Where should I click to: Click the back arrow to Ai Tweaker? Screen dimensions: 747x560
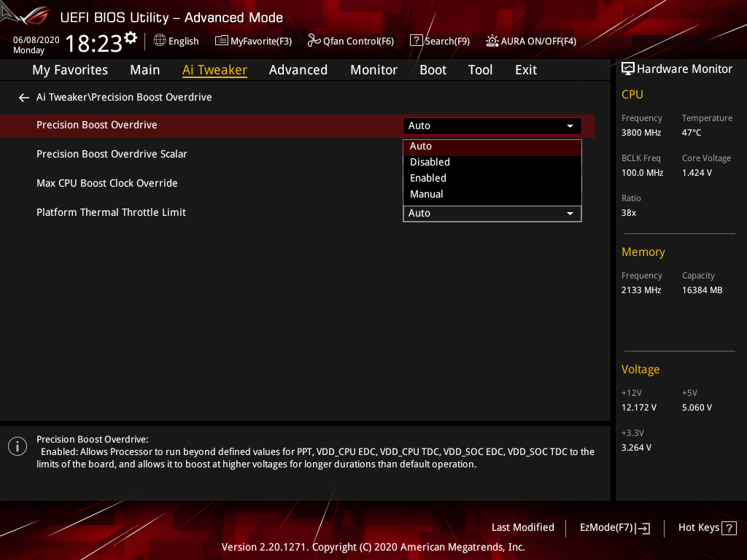[24, 98]
